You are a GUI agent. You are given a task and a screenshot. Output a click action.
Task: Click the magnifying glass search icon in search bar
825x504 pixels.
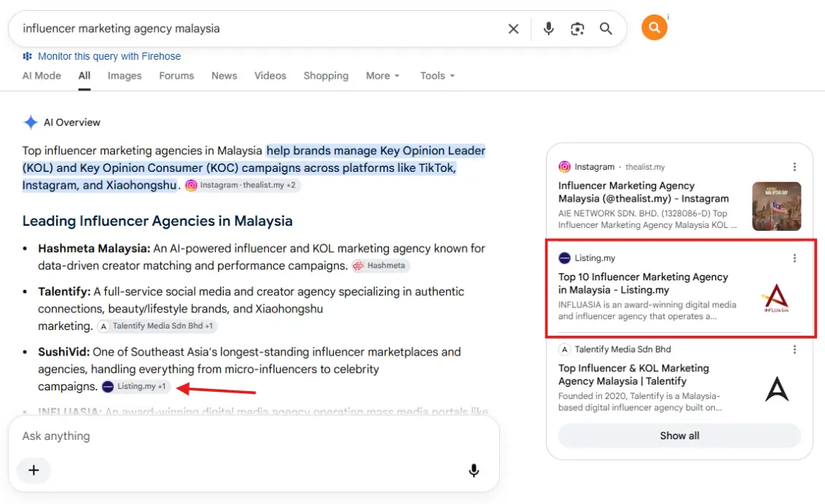(606, 28)
